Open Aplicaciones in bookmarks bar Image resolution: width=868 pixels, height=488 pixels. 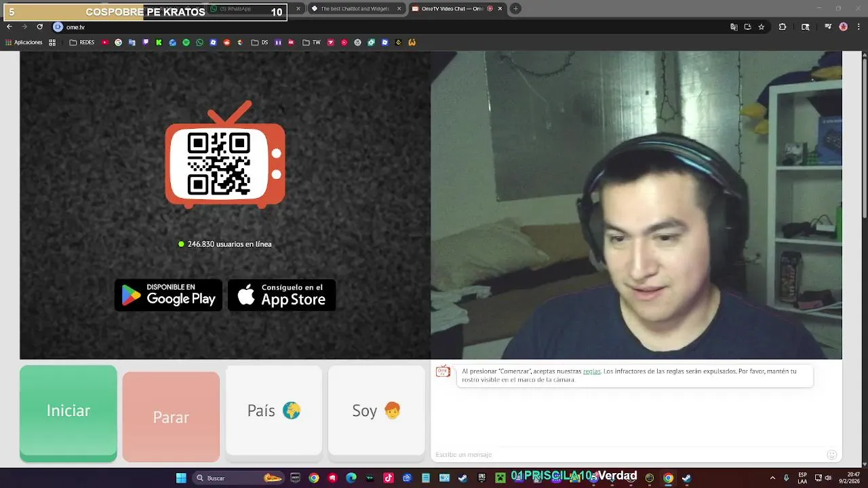[24, 42]
